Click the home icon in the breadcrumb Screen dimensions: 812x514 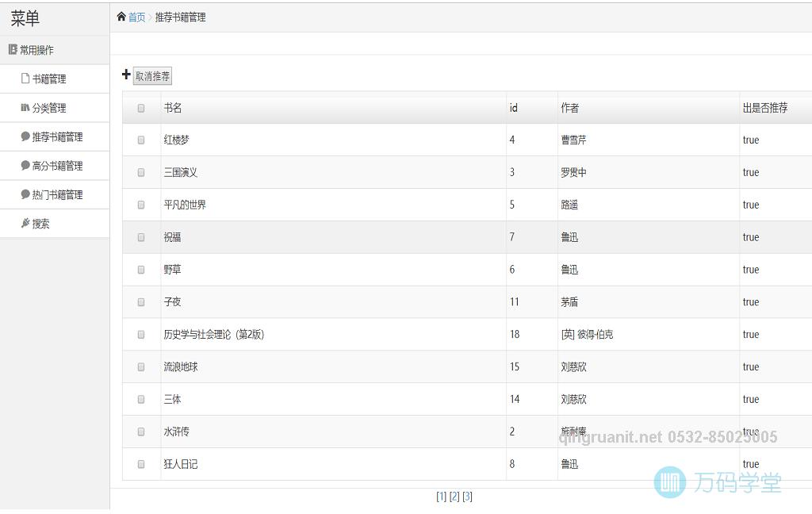[x=121, y=16]
